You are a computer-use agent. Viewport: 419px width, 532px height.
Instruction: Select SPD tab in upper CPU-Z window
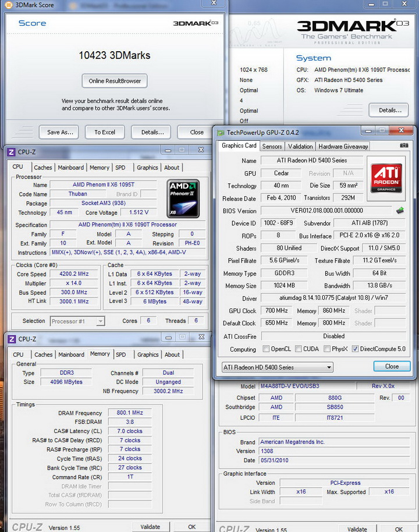click(120, 168)
